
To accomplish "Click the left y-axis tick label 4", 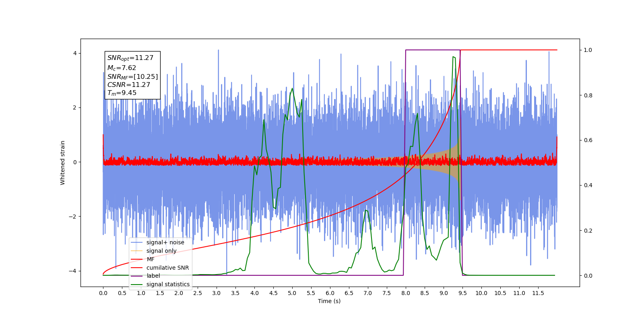I will [x=75, y=53].
